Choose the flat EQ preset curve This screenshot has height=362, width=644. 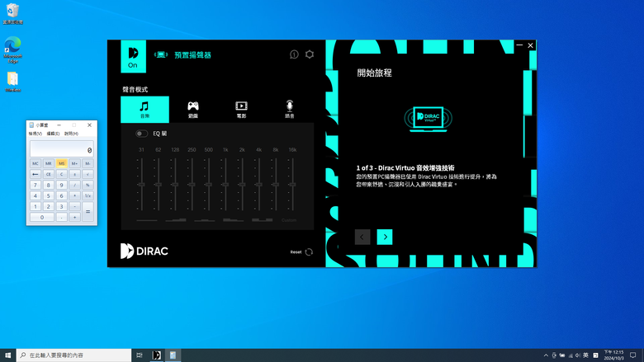pos(147,220)
